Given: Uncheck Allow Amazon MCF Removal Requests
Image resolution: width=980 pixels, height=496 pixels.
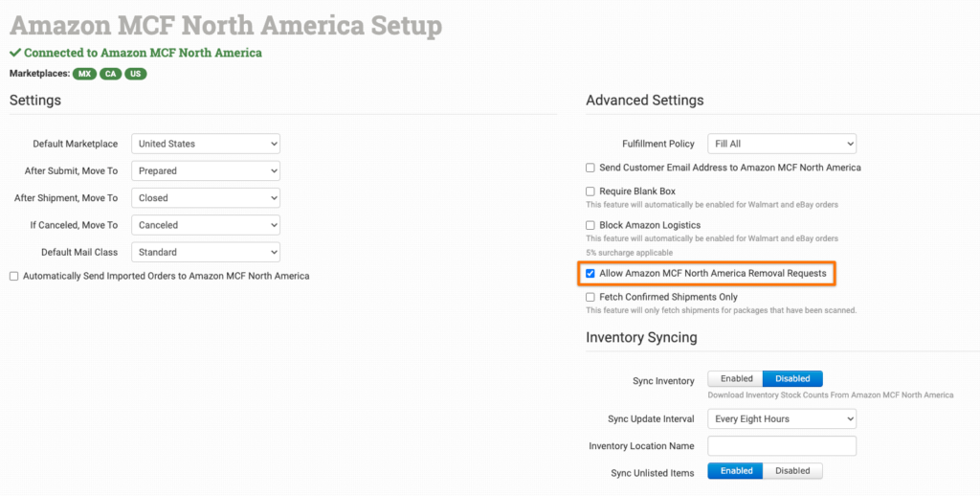Looking at the screenshot, I should tap(590, 274).
